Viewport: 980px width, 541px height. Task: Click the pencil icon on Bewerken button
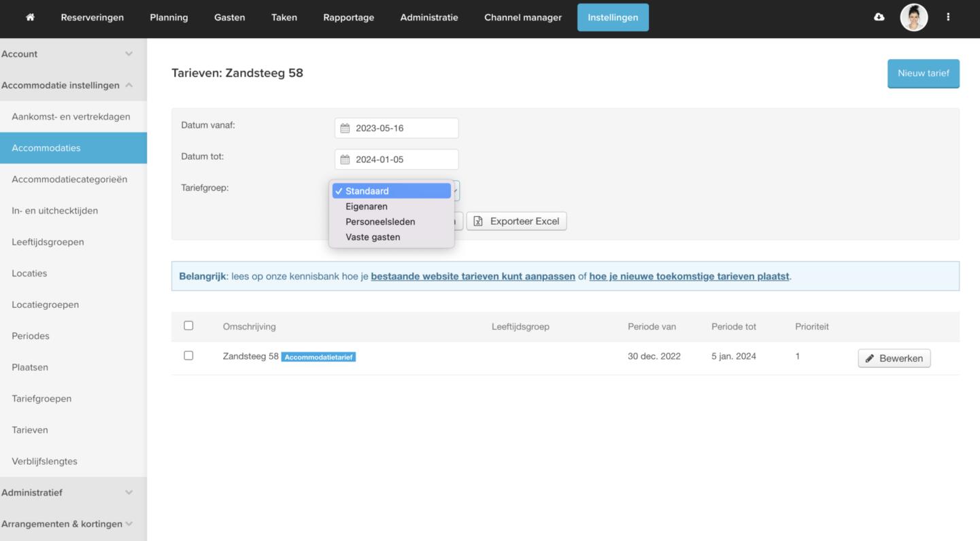point(870,359)
